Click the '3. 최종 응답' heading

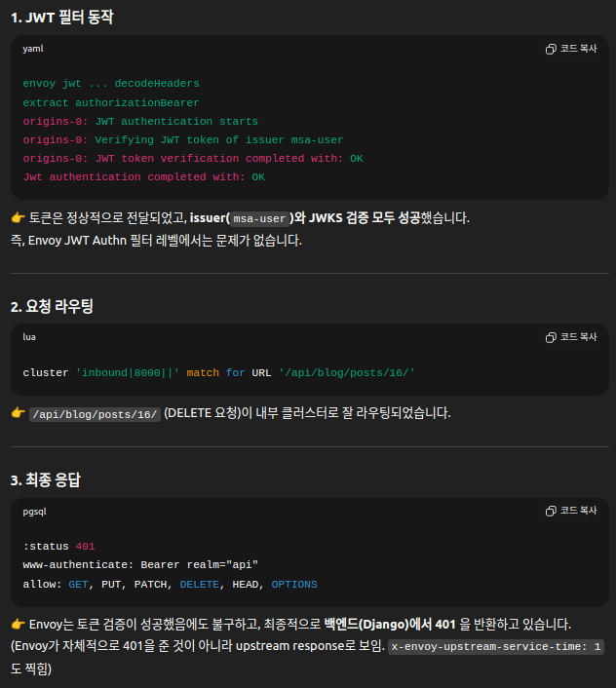(x=47, y=479)
